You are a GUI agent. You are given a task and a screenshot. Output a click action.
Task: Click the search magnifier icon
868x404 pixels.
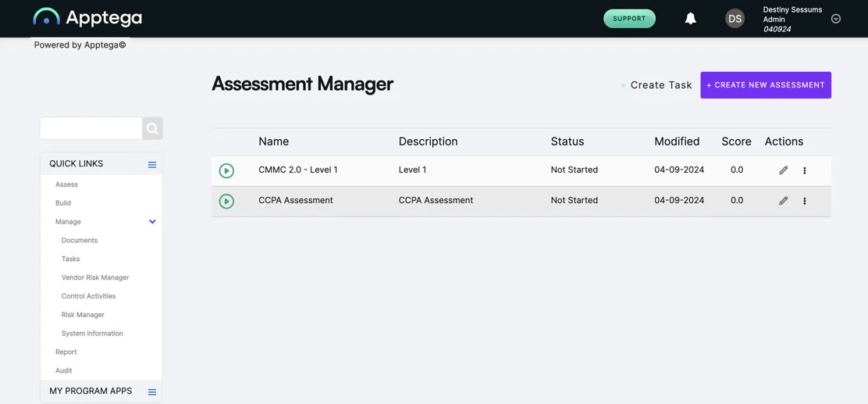[153, 129]
